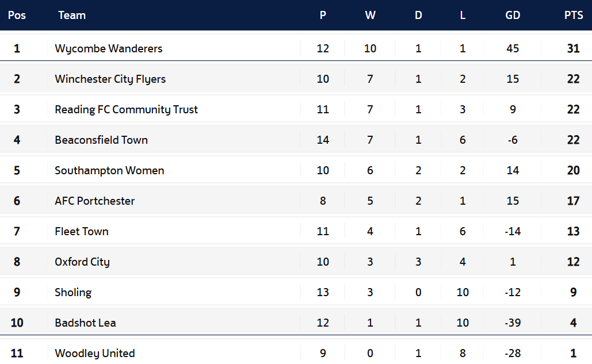This screenshot has height=364, width=592.
Task: Click the W wins column header
Action: tap(370, 16)
